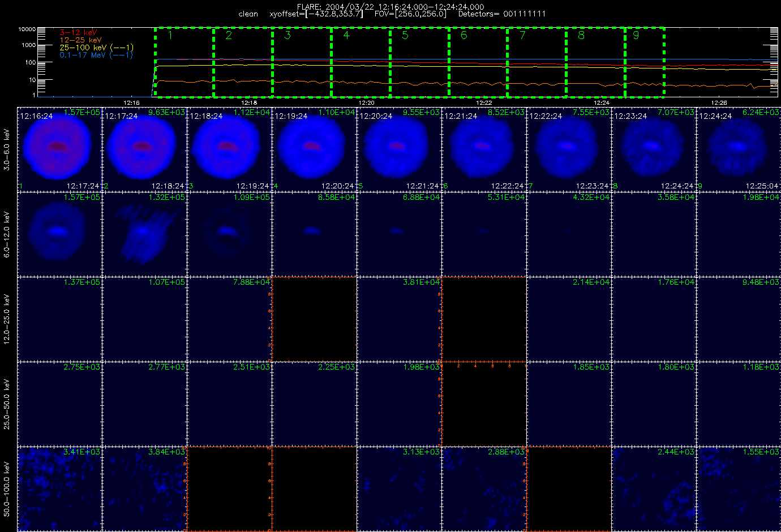Select interval 8 in the light curve
Screen dimensions: 781x532
tap(595, 62)
